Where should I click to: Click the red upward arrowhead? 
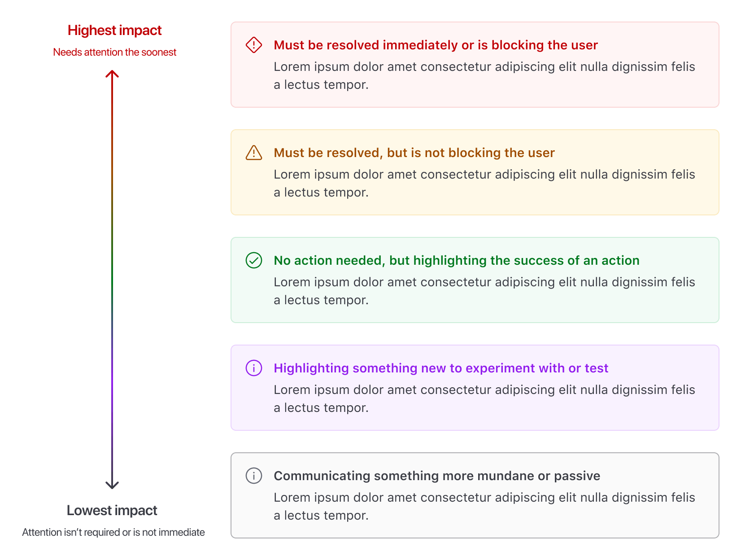[x=112, y=74]
